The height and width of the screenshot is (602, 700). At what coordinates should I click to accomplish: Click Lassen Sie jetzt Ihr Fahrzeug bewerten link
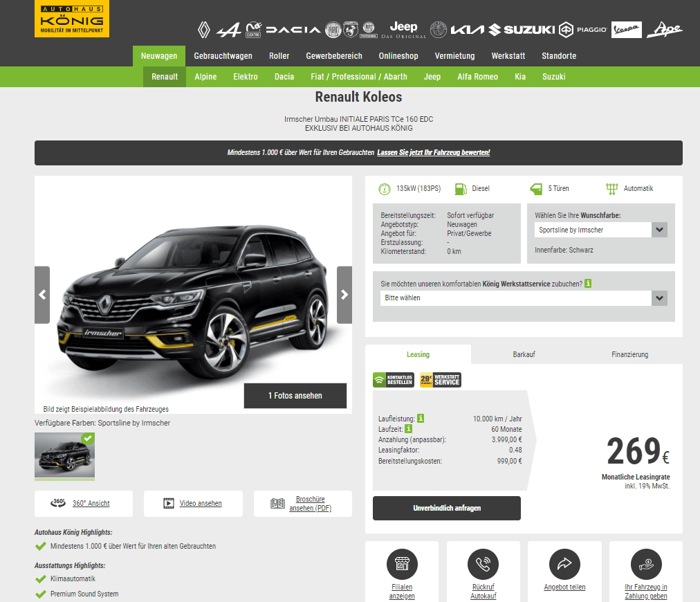[434, 152]
